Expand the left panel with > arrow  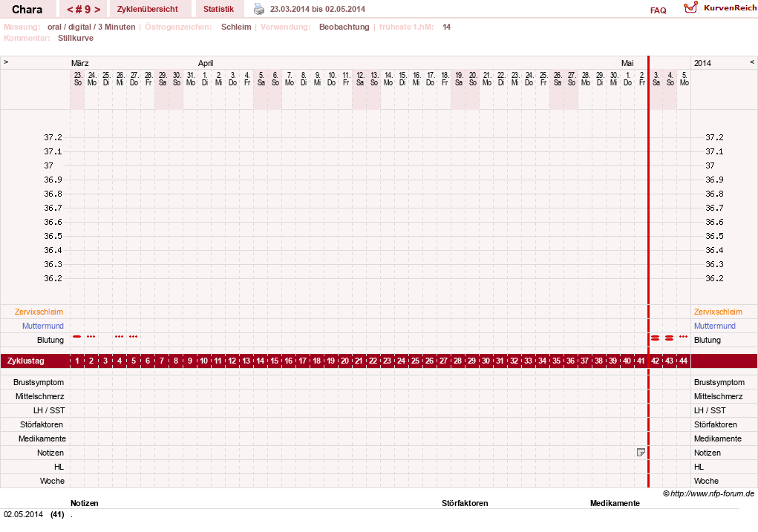click(6, 62)
